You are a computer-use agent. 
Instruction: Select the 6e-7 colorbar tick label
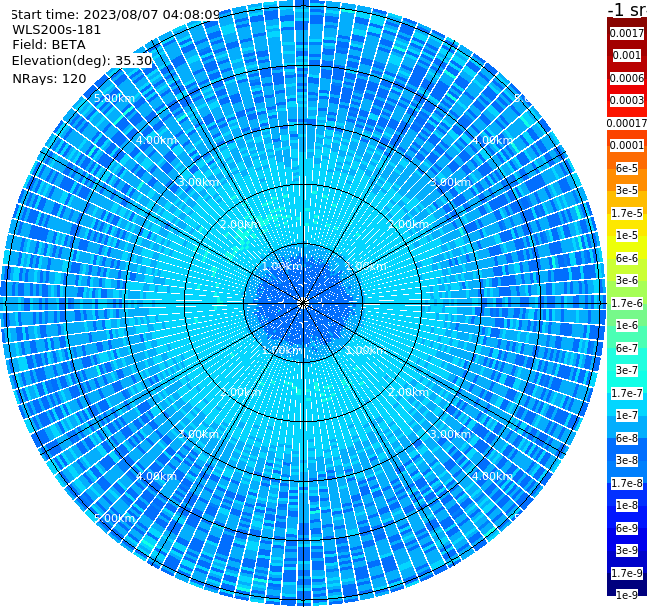coord(627,348)
